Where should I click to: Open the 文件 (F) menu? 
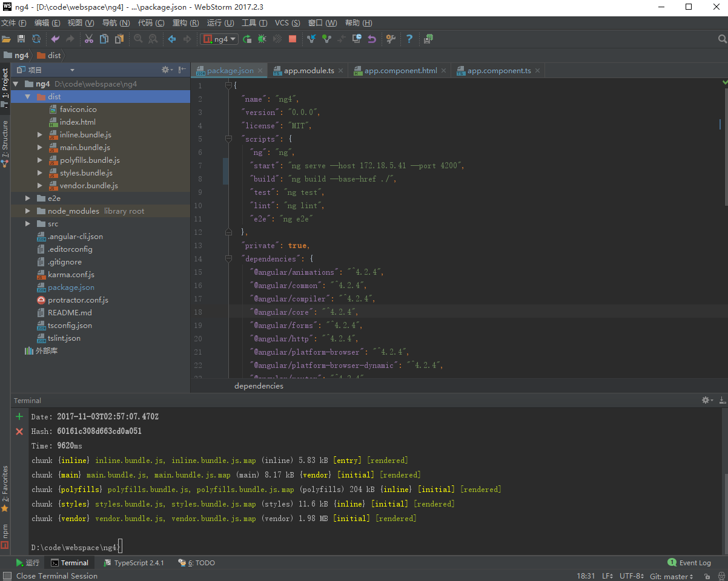(14, 23)
